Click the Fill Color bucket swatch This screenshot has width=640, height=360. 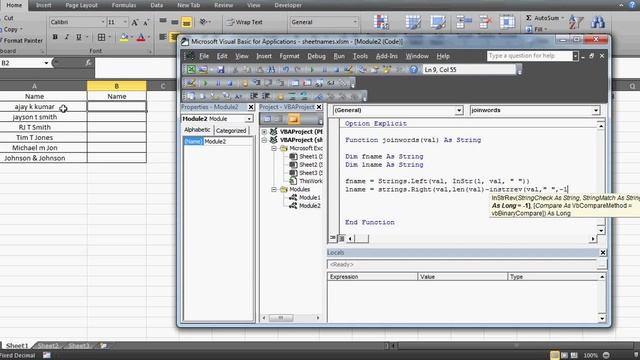[124, 38]
